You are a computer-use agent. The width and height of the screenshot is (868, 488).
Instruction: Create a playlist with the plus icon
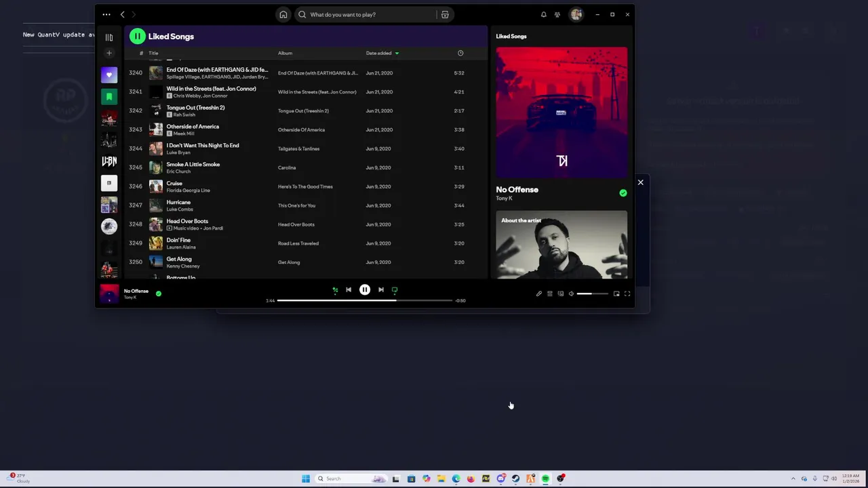tap(109, 53)
